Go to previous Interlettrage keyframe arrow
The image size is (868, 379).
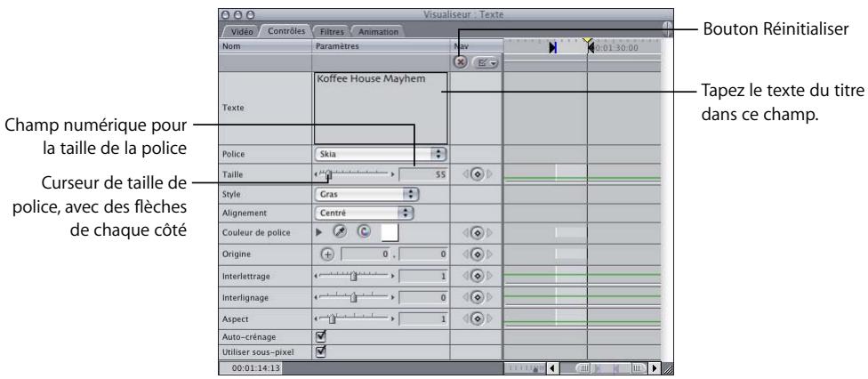(x=465, y=276)
